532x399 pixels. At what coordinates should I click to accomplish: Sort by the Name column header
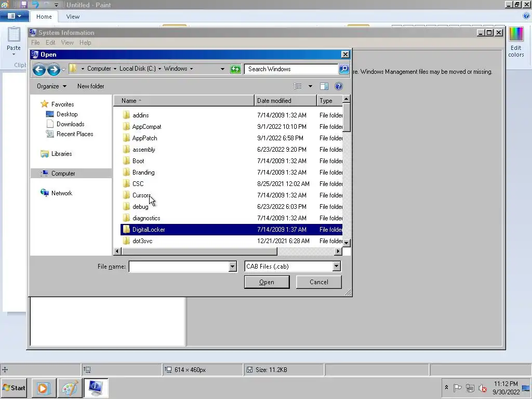click(183, 101)
